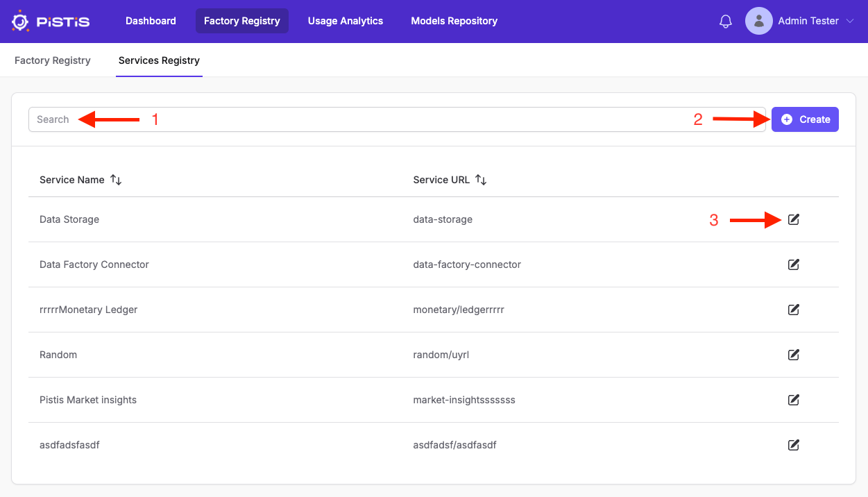This screenshot has height=497, width=868.
Task: Select the Data Factory Connector name cell
Action: (x=94, y=264)
